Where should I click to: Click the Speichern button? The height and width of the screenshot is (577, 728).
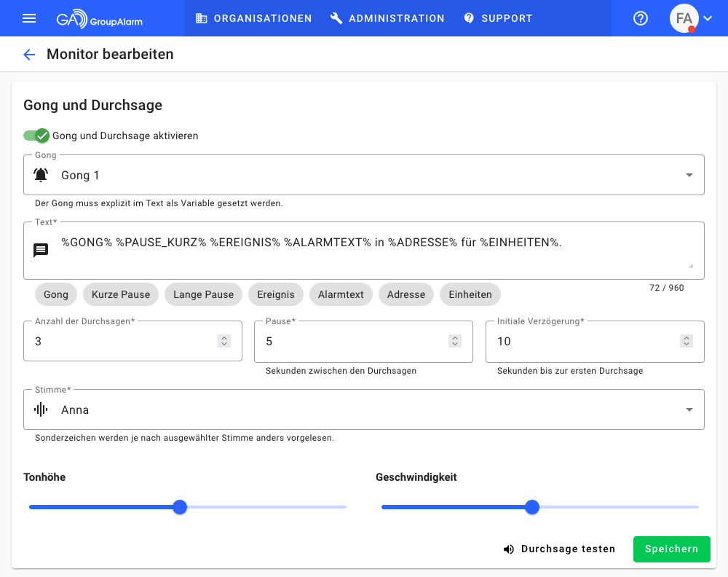671,549
